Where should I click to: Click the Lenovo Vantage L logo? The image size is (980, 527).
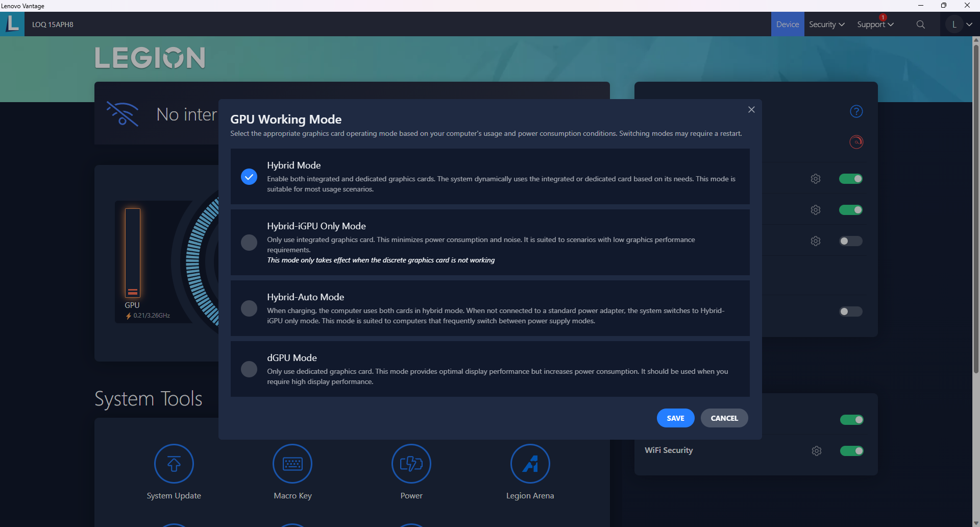[12, 24]
